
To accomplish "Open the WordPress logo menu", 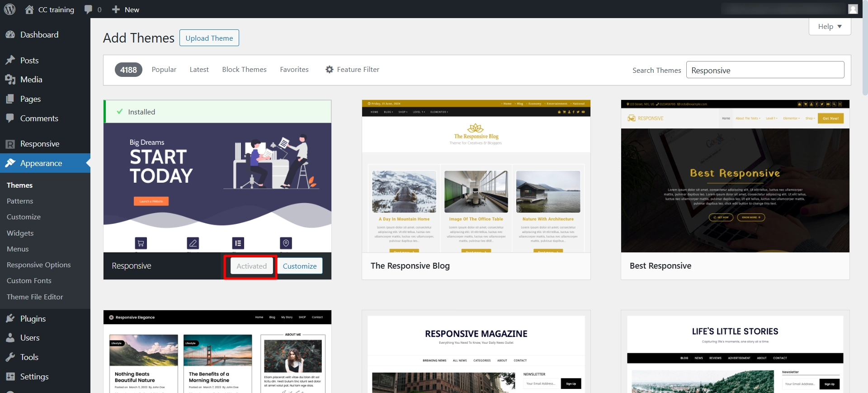I will tap(9, 9).
